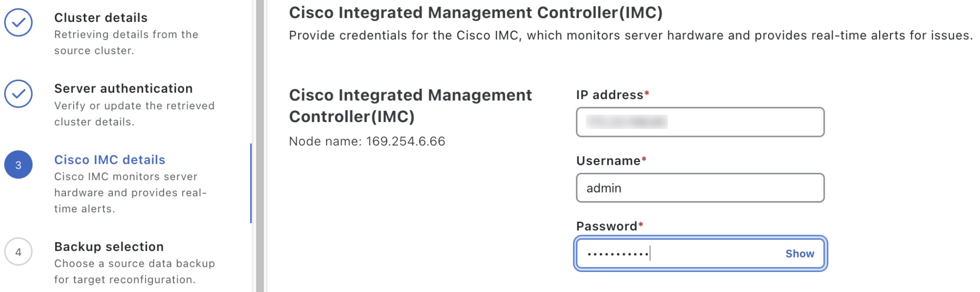Click the Node name 169.254.6.66 text

[x=367, y=142]
